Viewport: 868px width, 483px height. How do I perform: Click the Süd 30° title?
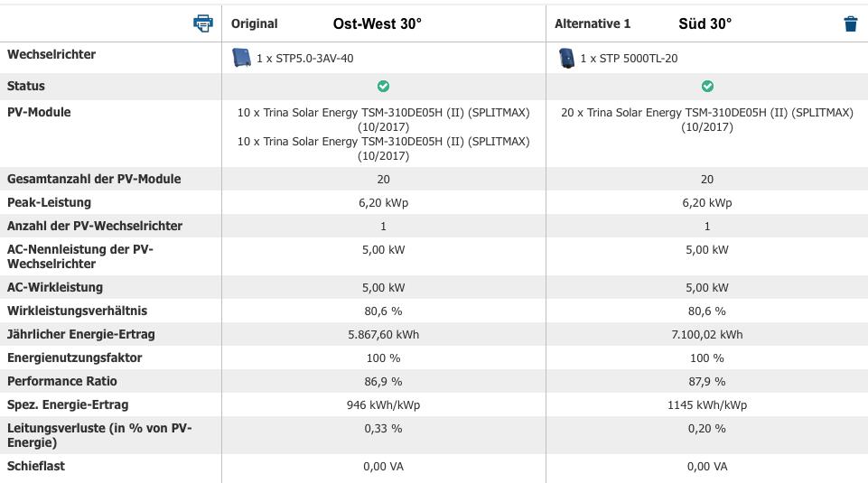(x=705, y=23)
